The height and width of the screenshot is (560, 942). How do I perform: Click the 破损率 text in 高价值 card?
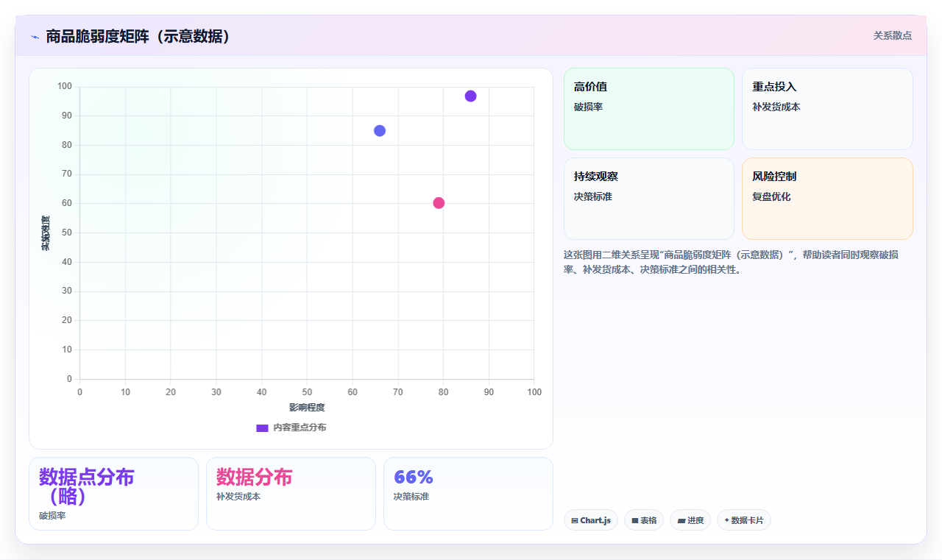click(589, 107)
